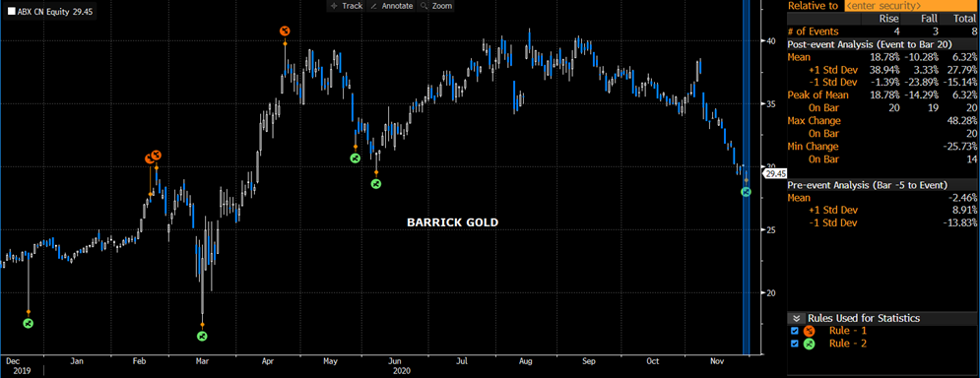This screenshot has width=980, height=378.
Task: Click the Dec label on date axis
Action: click(x=12, y=361)
